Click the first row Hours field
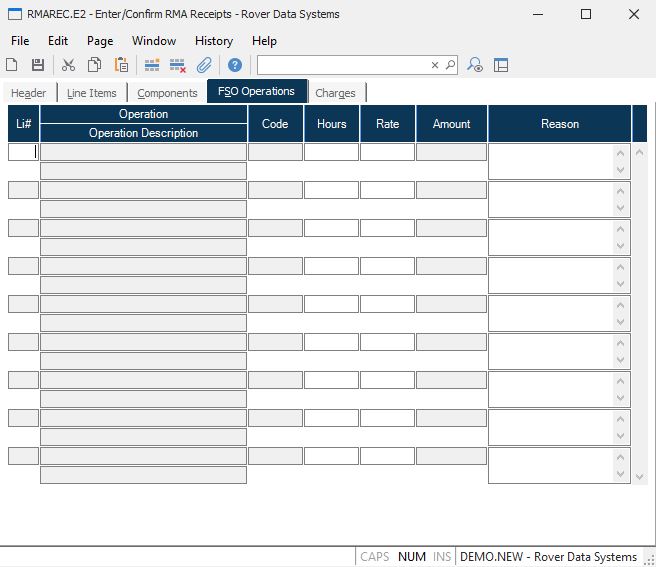The image size is (656, 567). click(x=331, y=152)
